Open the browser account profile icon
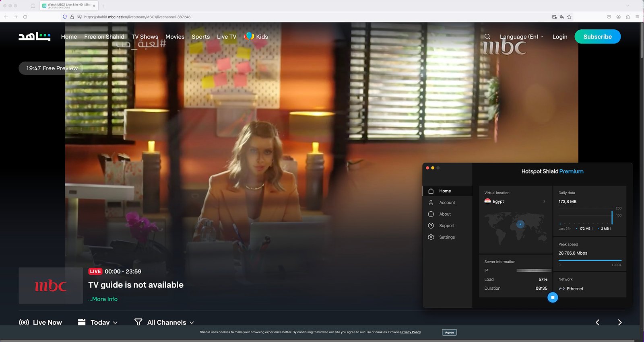Screen dimensions: 644x342 coord(618,17)
